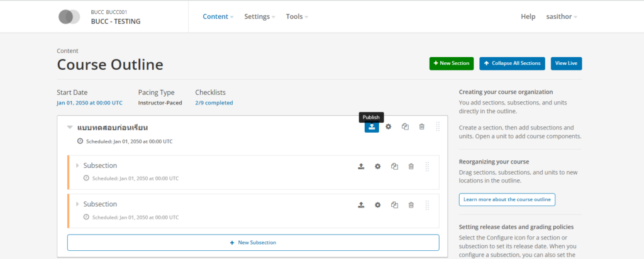This screenshot has width=644, height=259.
Task: Open the Settings menu
Action: [259, 17]
